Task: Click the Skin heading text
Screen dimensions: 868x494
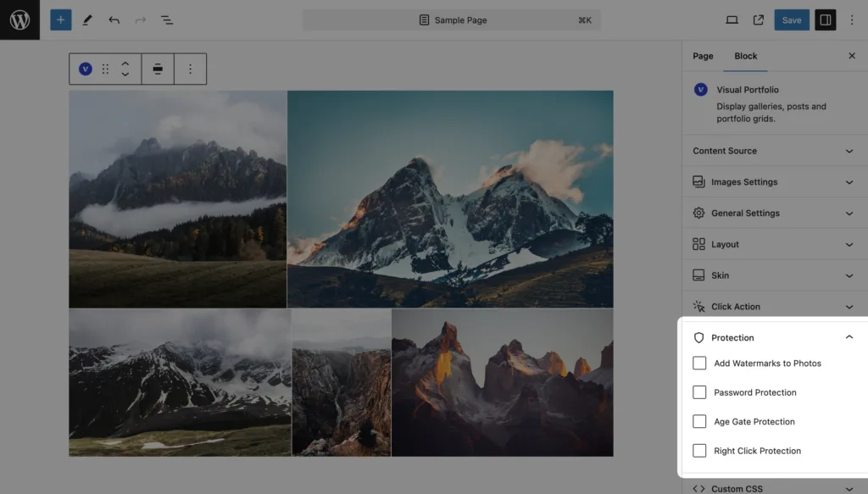Action: 721,275
